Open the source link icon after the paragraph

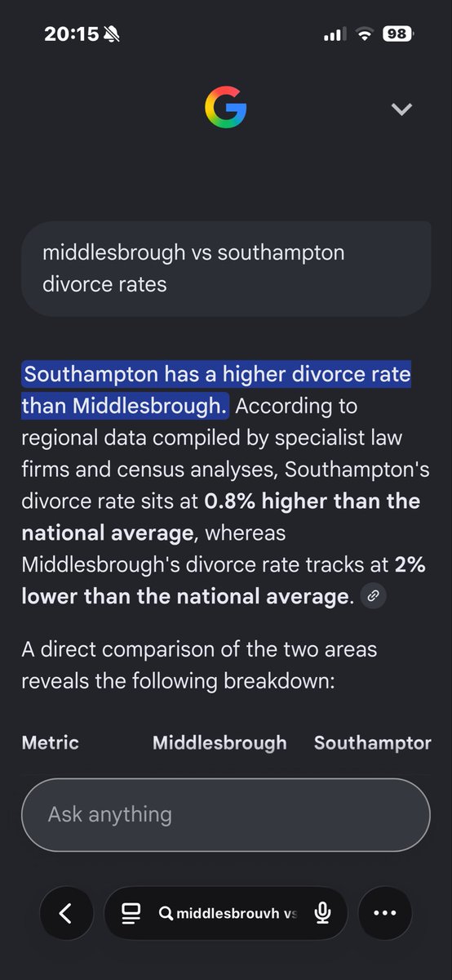coord(373,596)
